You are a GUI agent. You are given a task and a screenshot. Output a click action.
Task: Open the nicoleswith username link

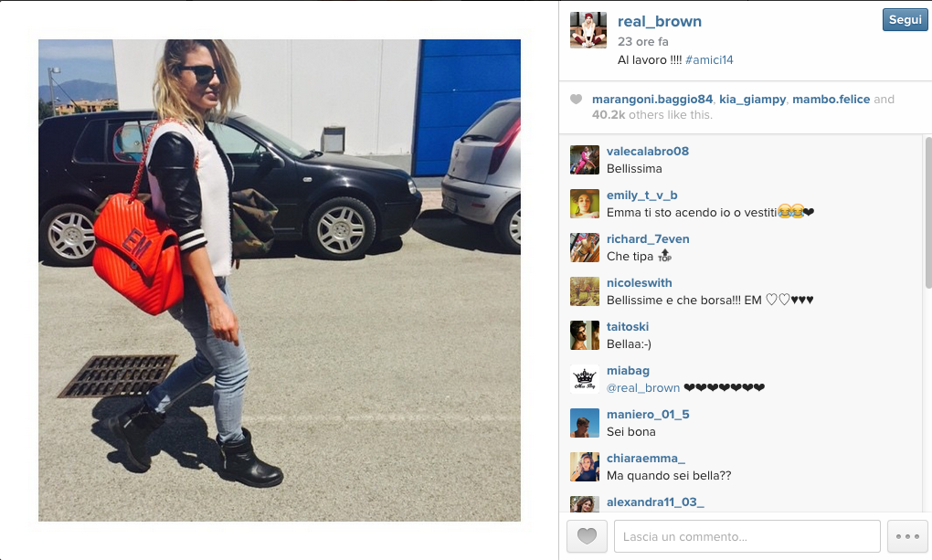pos(639,283)
